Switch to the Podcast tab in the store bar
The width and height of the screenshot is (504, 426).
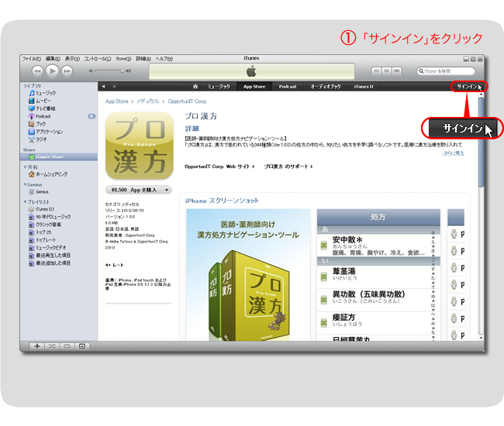tap(288, 86)
